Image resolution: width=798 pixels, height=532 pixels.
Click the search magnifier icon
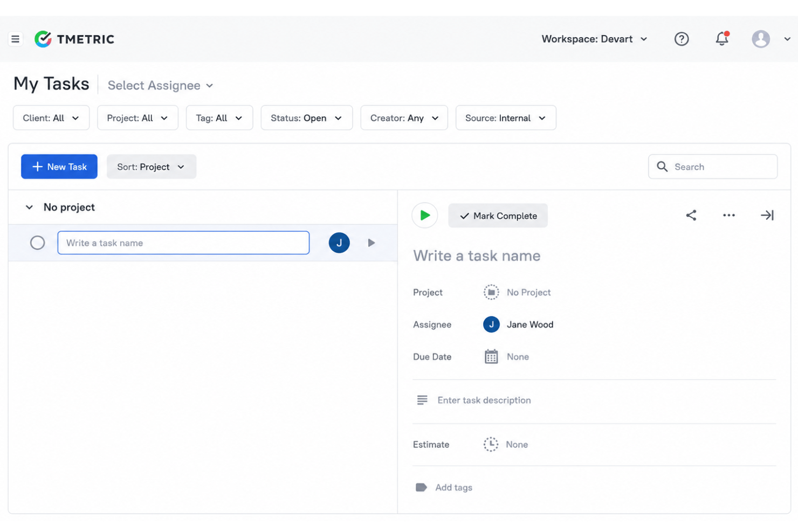(662, 167)
